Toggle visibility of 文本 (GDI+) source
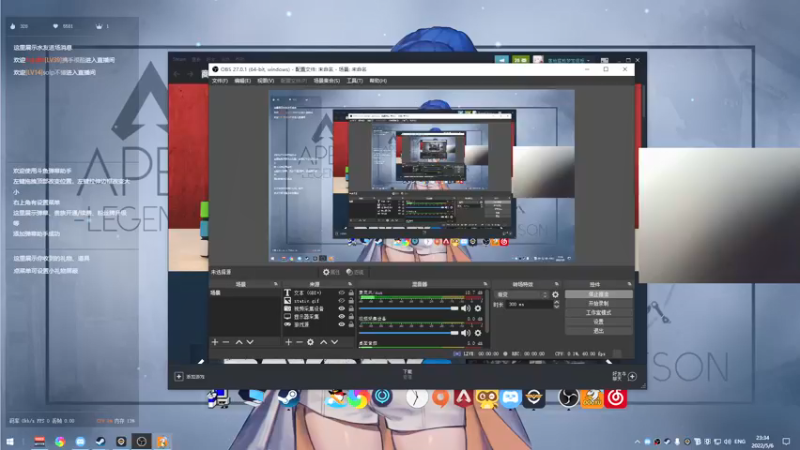 coord(341,293)
